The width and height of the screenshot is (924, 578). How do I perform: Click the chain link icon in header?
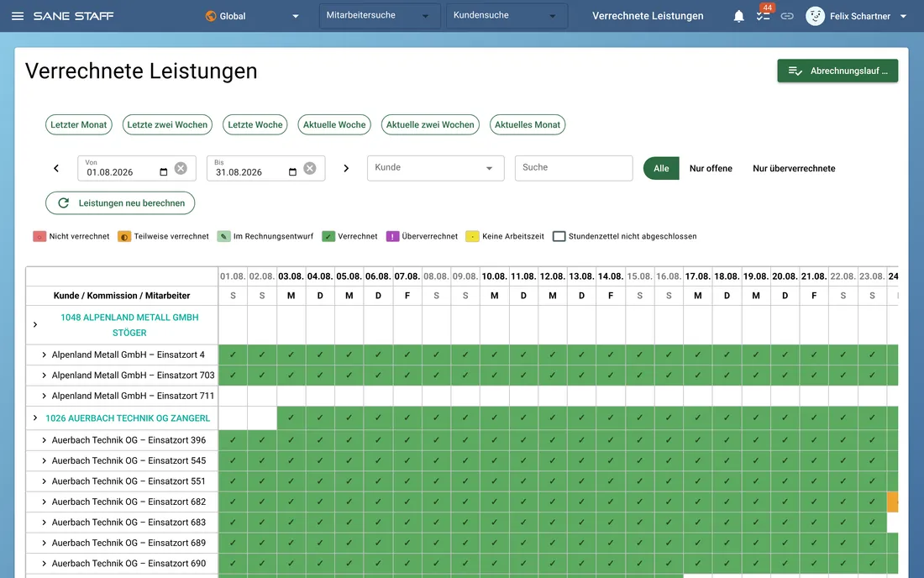787,16
